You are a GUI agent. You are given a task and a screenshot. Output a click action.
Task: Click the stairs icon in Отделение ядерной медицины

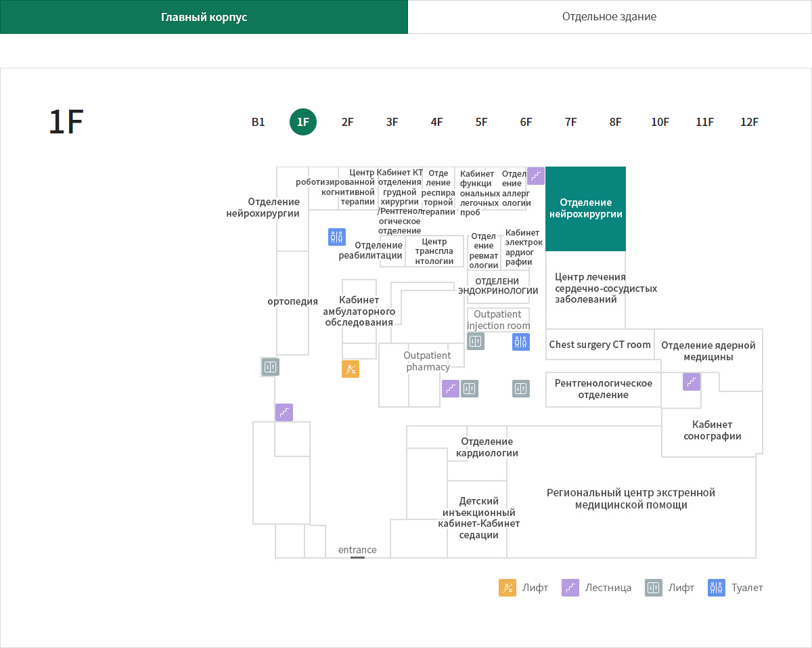[x=692, y=382]
